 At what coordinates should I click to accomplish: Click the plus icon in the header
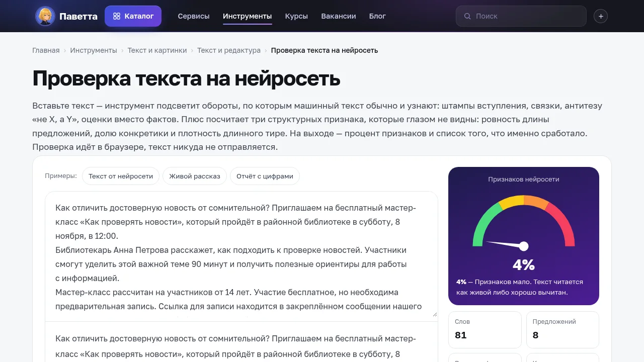click(601, 16)
